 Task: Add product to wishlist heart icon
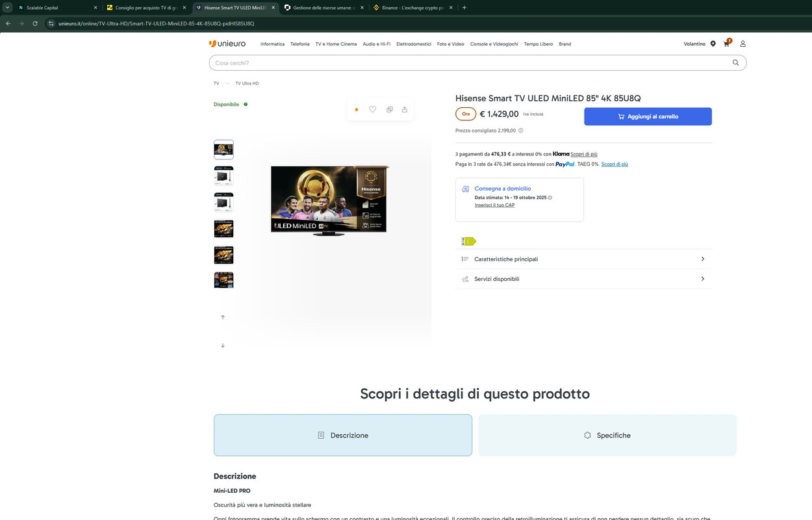coord(372,109)
